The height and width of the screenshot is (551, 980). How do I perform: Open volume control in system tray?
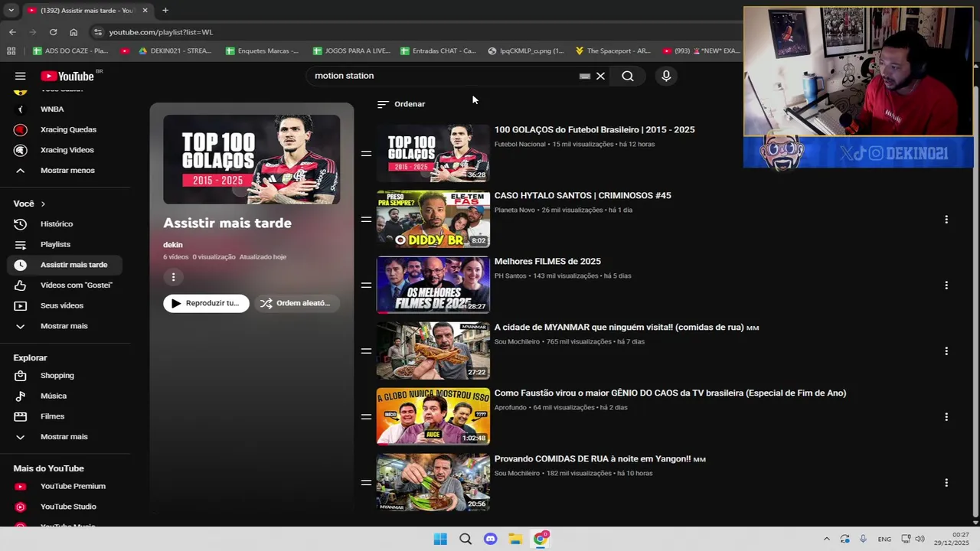click(920, 539)
